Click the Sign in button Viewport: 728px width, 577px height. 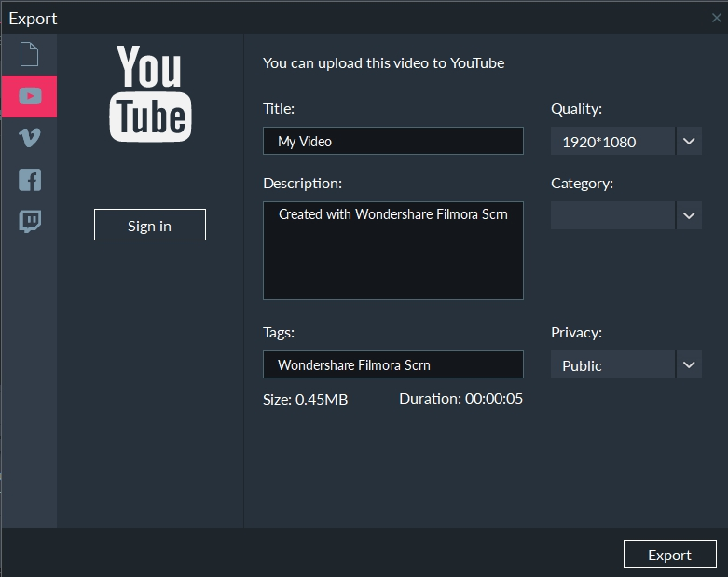(150, 226)
